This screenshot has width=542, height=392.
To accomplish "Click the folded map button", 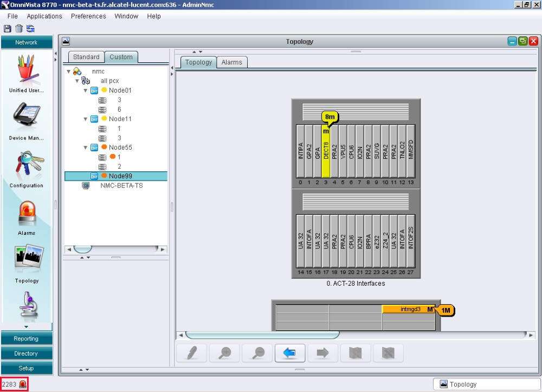I will point(356,353).
